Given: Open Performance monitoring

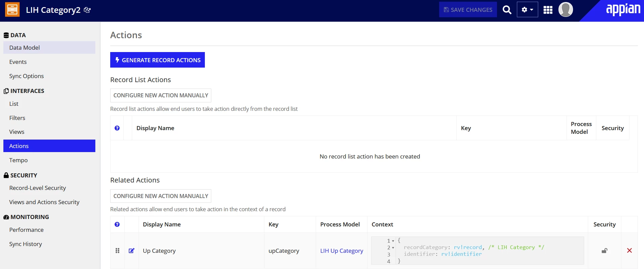Looking at the screenshot, I should click(49, 230).
